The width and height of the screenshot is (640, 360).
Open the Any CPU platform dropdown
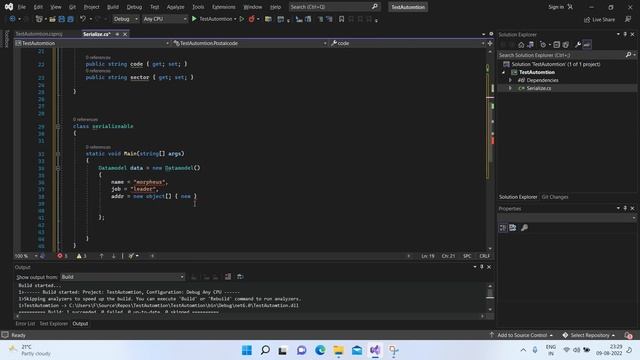165,19
